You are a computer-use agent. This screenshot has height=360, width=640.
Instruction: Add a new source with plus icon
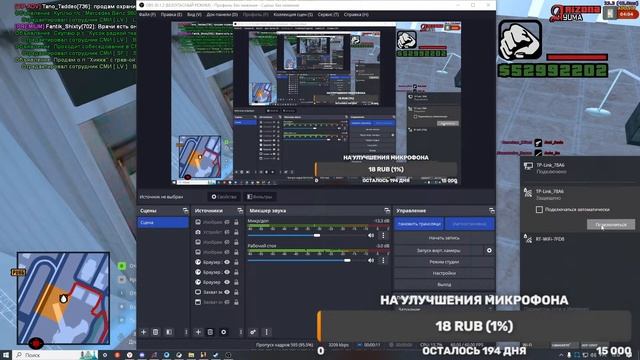[198, 332]
